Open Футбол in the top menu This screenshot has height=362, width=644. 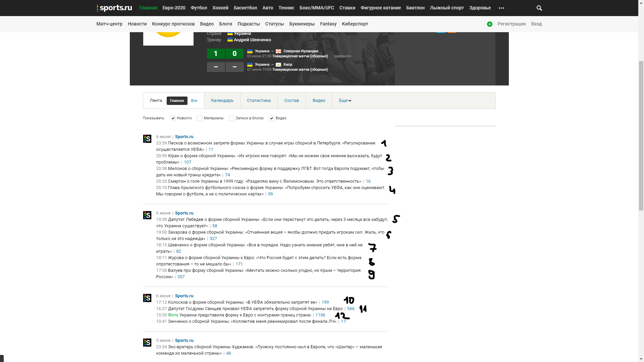coord(199,8)
